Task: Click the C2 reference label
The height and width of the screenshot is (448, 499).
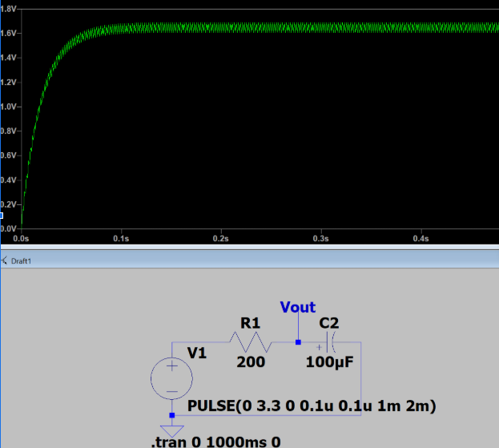Action: pos(328,323)
